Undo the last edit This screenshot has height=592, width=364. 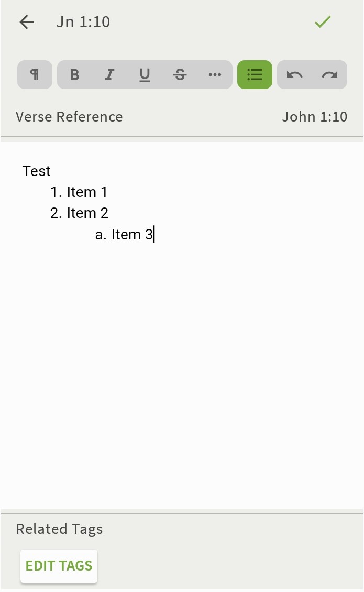point(294,74)
